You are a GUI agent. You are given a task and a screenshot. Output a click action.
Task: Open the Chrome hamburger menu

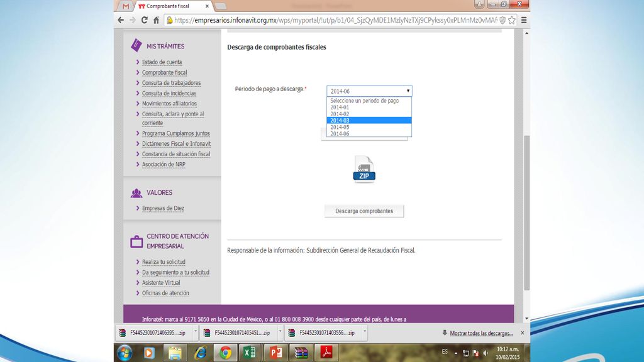pos(524,20)
